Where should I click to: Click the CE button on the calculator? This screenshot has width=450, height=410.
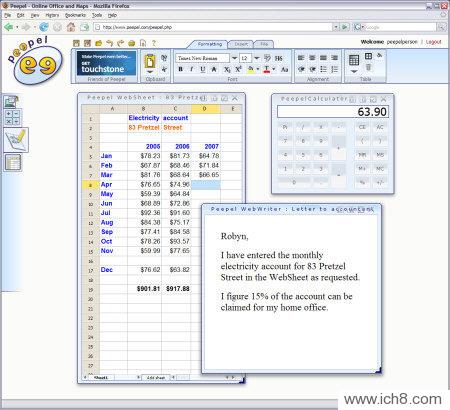pyautogui.click(x=362, y=127)
